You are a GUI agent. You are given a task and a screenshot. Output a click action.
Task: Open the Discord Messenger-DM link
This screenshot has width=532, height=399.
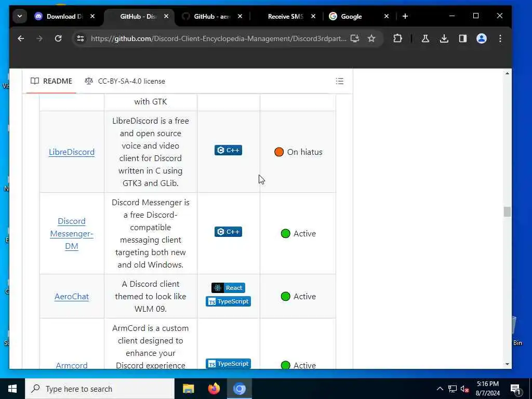tap(72, 233)
